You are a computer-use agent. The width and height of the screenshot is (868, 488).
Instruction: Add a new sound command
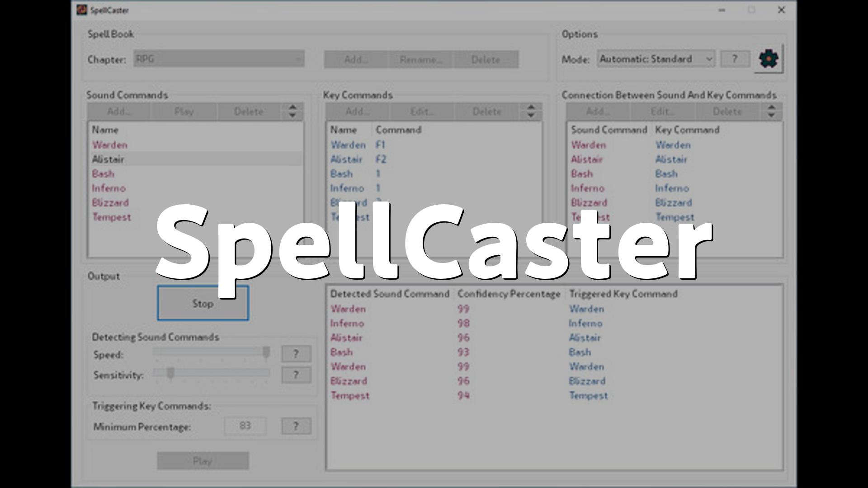119,112
